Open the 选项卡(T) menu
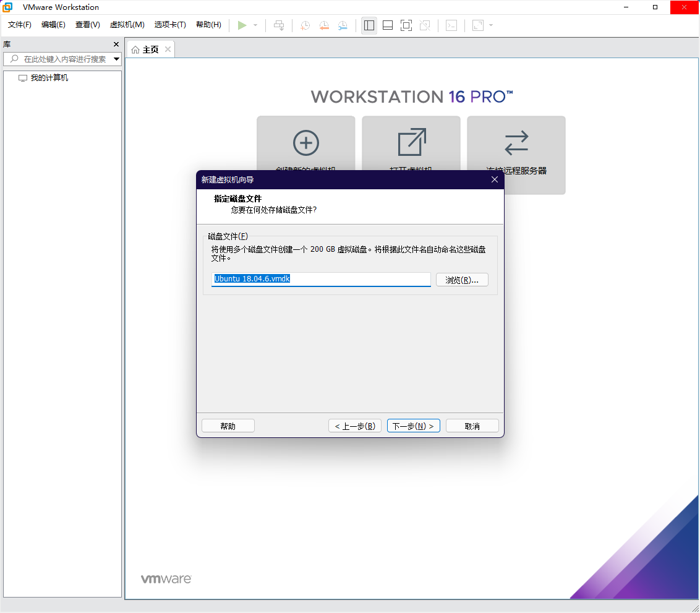Image resolution: width=700 pixels, height=613 pixels. tap(170, 25)
